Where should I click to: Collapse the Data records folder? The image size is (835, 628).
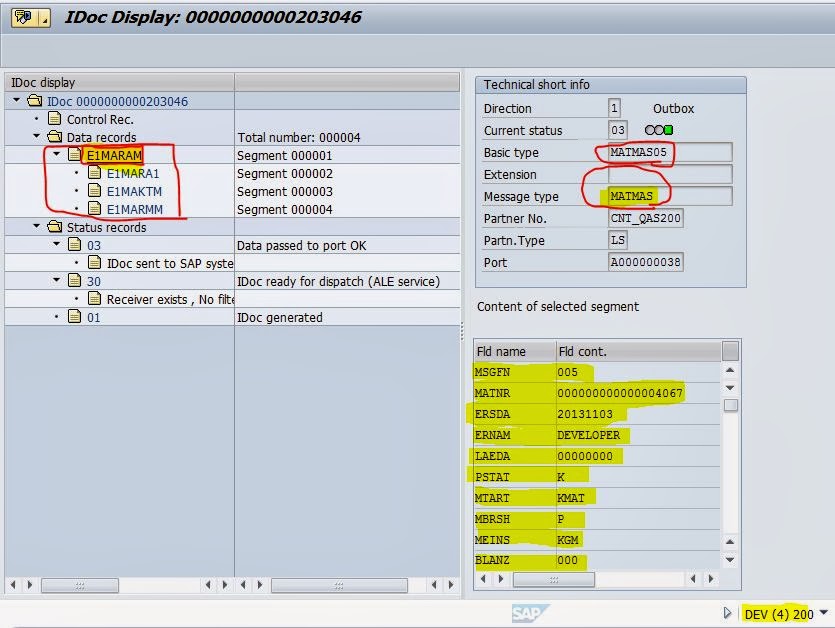click(37, 136)
